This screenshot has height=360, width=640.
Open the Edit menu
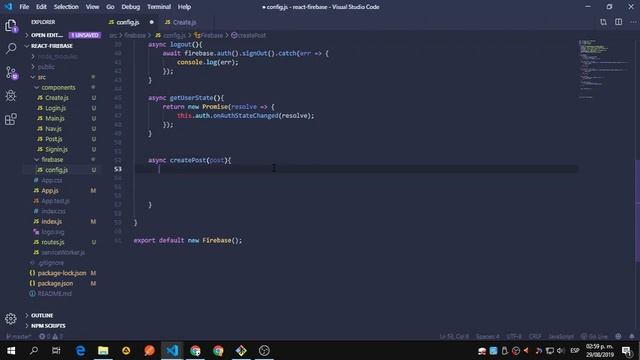point(41,7)
